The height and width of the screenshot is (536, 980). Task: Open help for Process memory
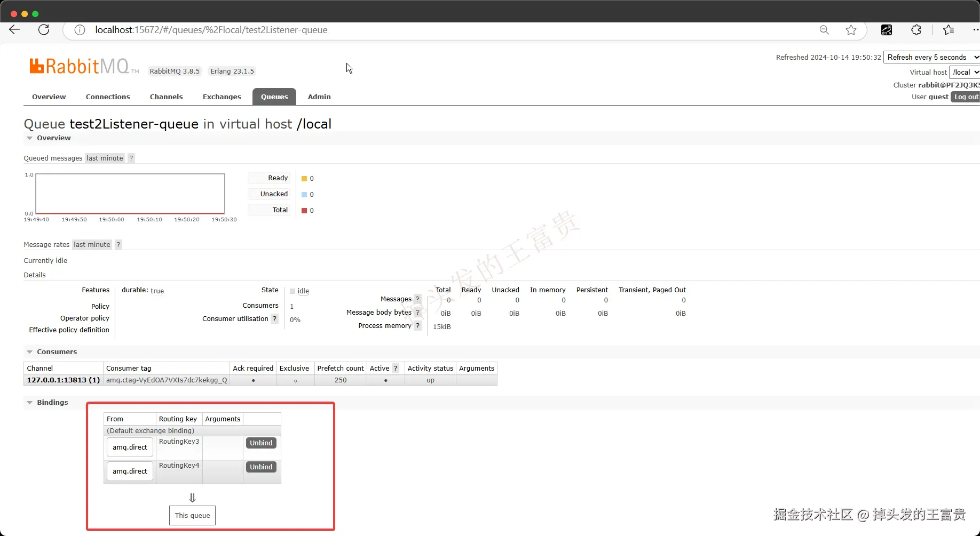417,326
